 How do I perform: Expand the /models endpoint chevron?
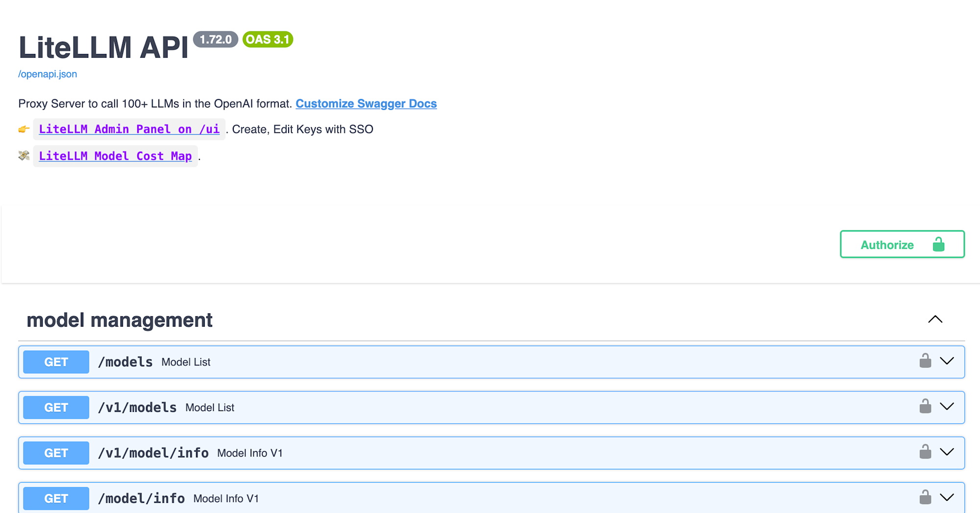coord(947,361)
